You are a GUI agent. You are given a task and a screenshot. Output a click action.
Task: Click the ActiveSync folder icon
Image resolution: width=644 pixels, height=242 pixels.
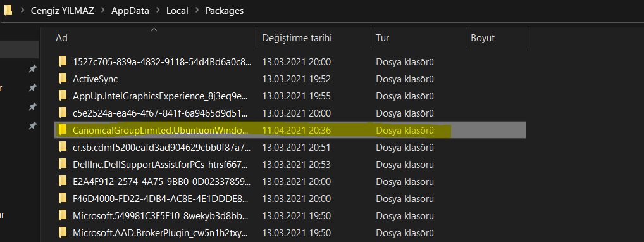[63, 79]
